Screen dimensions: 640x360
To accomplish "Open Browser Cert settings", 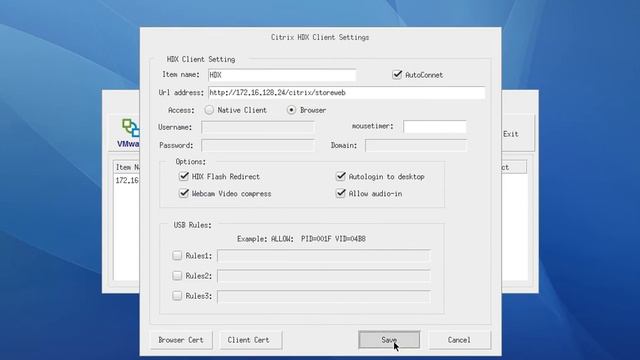I will [181, 340].
